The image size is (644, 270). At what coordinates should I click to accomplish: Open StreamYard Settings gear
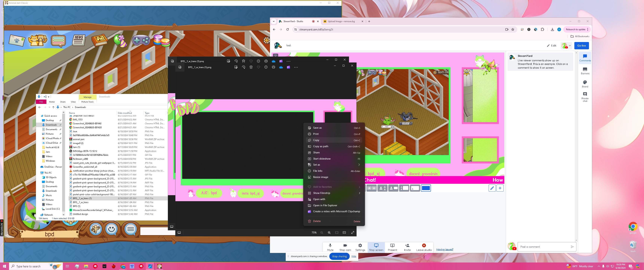(360, 247)
